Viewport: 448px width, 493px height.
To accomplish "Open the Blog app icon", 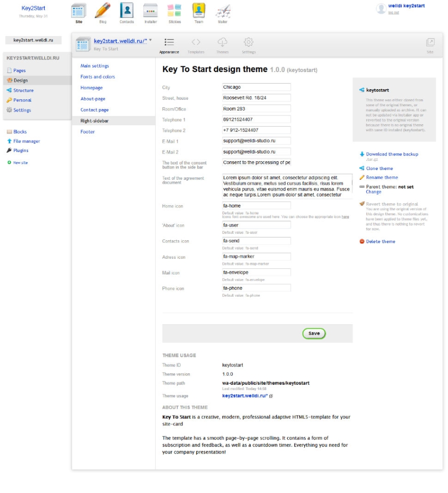I will (x=103, y=11).
